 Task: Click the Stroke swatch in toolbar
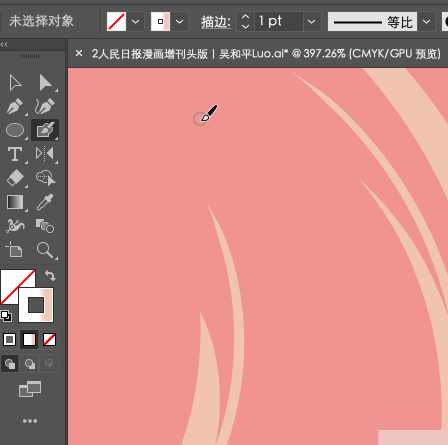(x=36, y=305)
